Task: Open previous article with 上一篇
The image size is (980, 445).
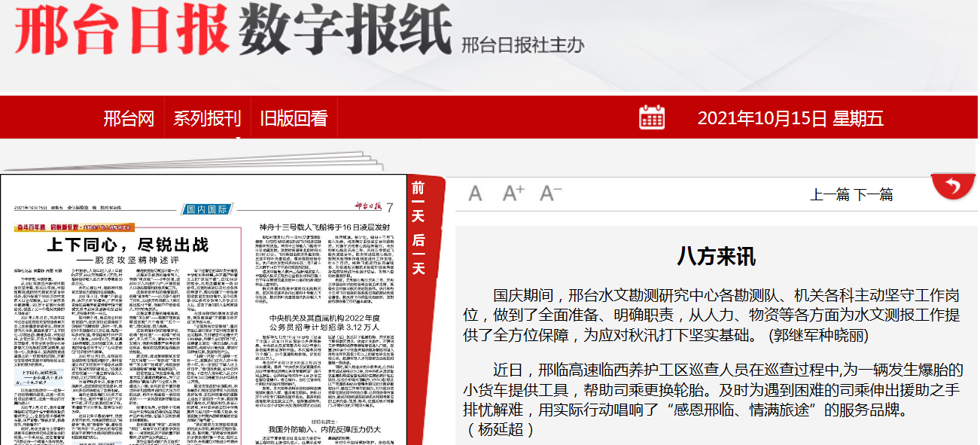Action: click(830, 195)
